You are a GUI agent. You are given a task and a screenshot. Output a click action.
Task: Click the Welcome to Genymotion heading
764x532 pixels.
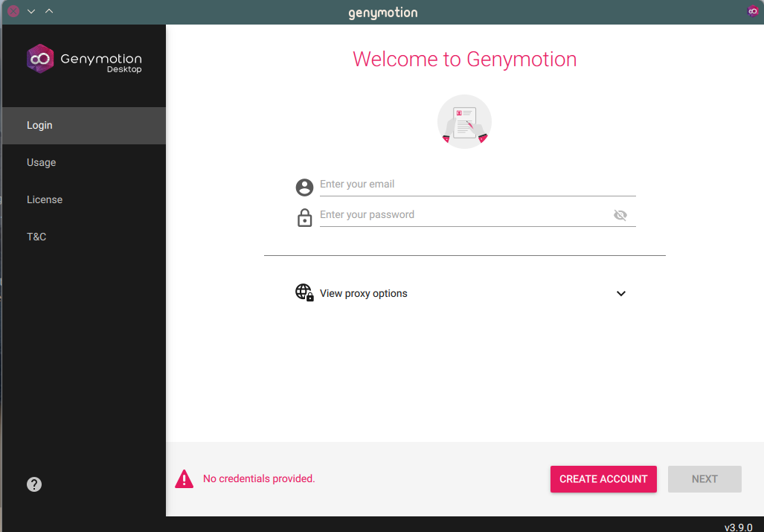(x=464, y=60)
